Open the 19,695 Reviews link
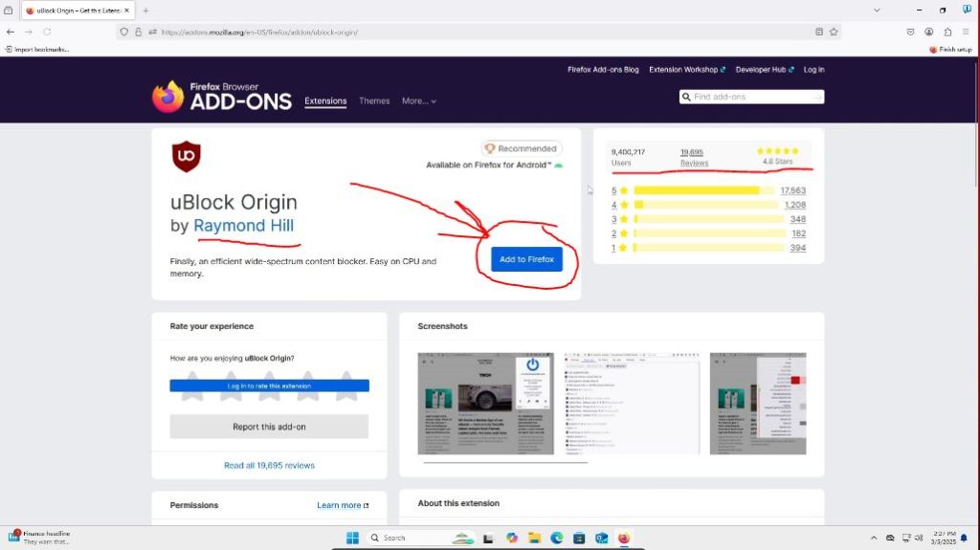This screenshot has height=550, width=980. point(694,157)
